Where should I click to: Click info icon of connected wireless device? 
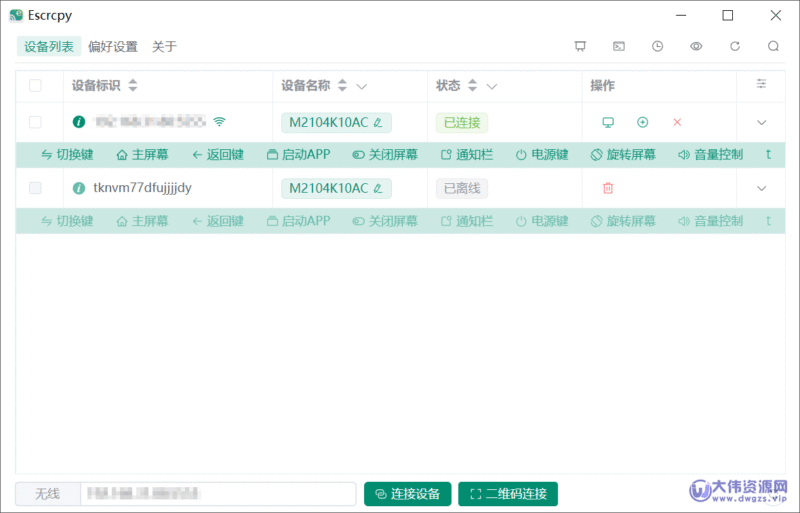coord(79,122)
